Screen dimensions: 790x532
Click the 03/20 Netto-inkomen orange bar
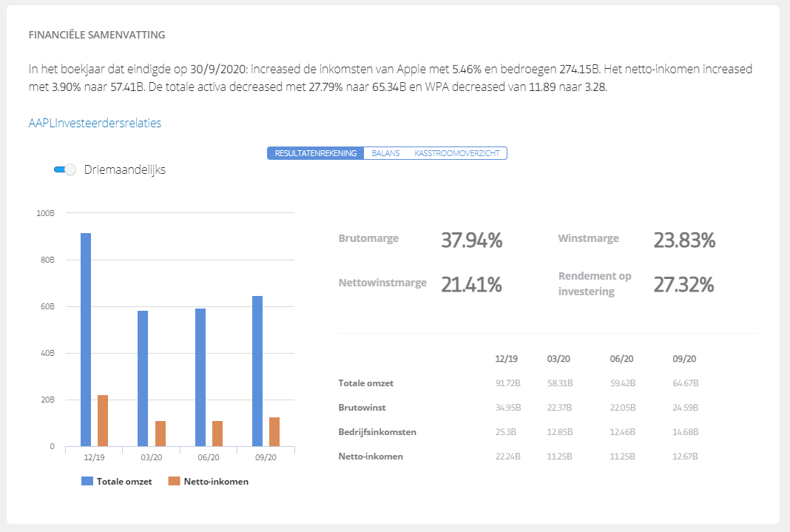click(161, 434)
